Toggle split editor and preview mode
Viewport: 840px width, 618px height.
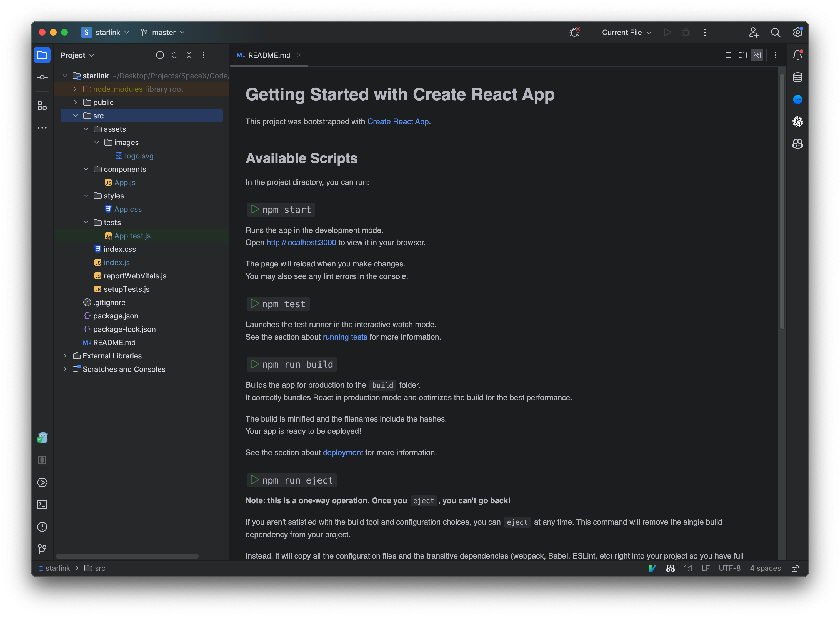pos(742,55)
